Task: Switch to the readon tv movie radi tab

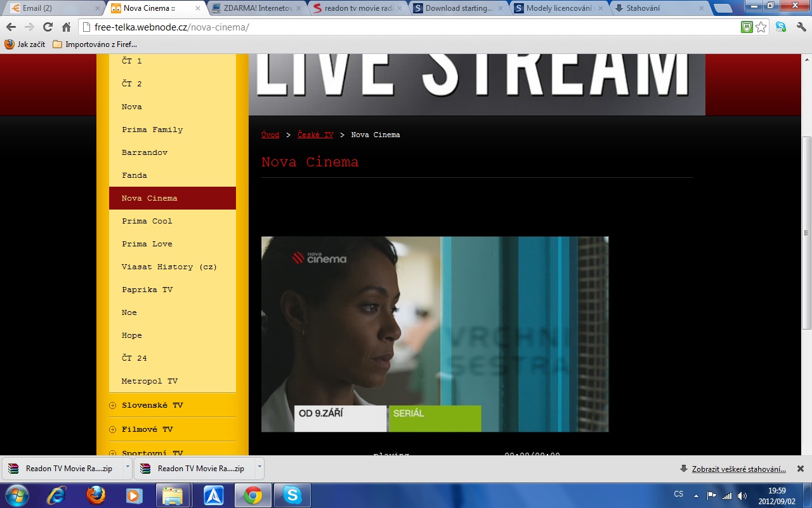Action: coord(358,8)
